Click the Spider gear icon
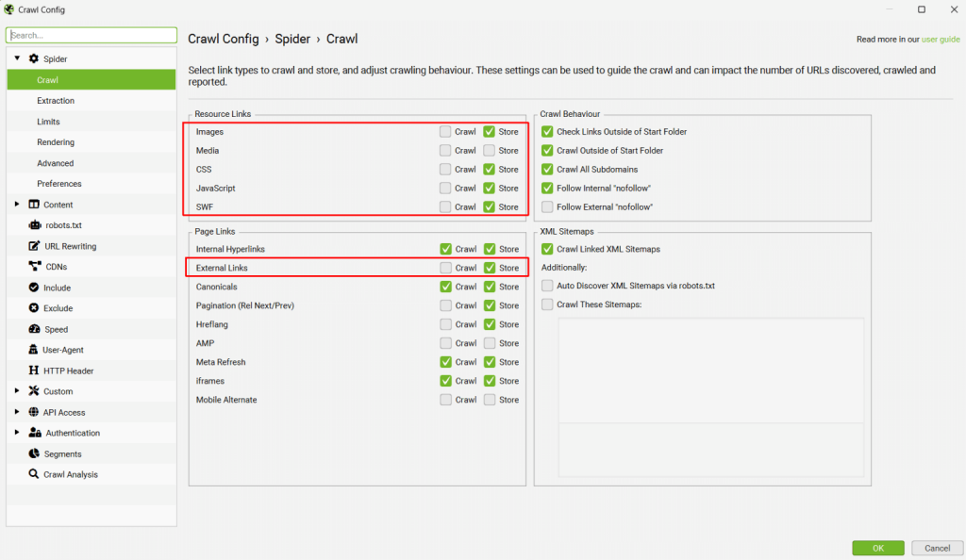Viewport: 966px width, 560px height. tap(34, 58)
